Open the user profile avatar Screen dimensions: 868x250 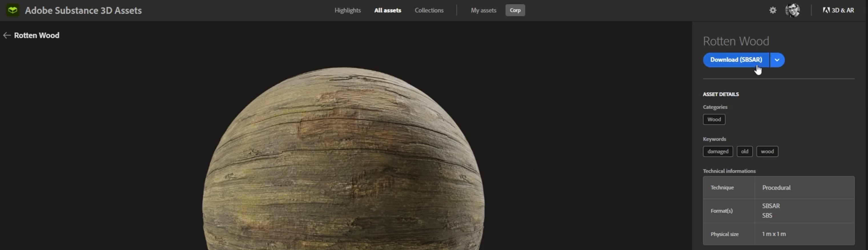click(792, 11)
